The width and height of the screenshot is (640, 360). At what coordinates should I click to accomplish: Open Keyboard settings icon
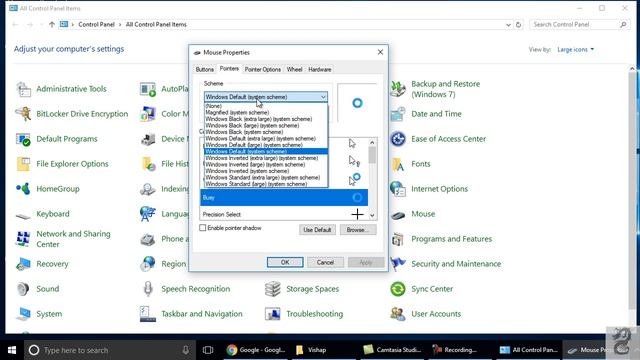click(23, 215)
